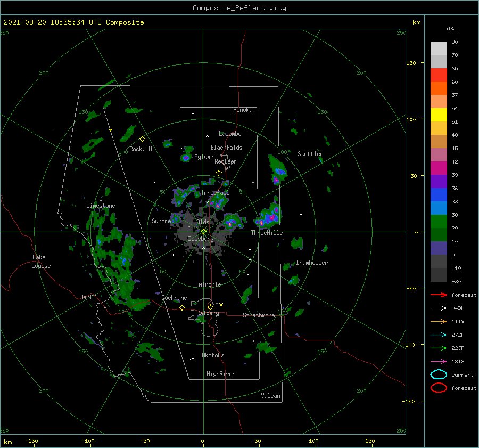Click the Lacombe city label
Image resolution: width=479 pixels, height=448 pixels.
point(230,134)
